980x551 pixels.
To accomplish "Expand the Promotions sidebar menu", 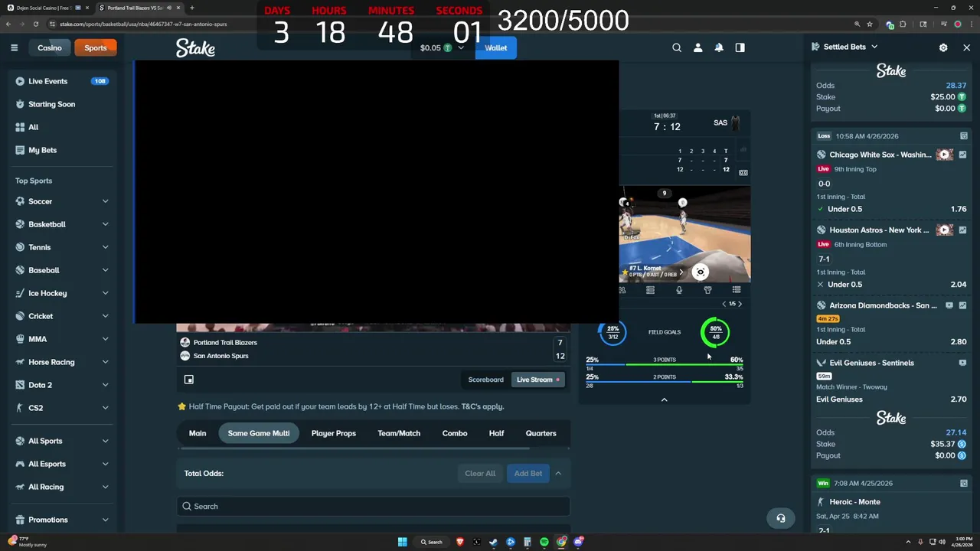I will [105, 520].
